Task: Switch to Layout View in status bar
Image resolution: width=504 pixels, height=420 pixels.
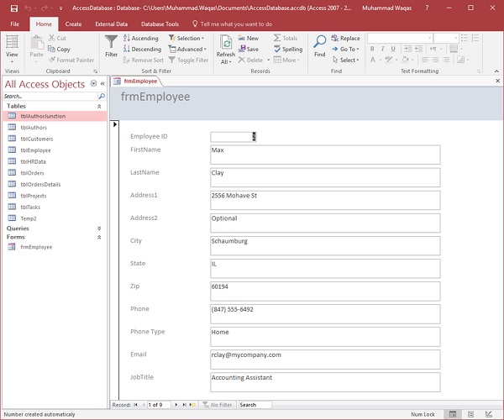Action: [x=472, y=414]
